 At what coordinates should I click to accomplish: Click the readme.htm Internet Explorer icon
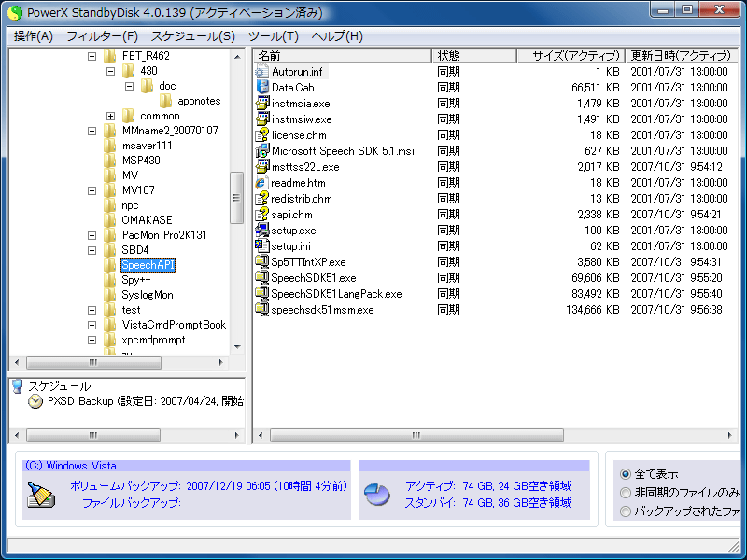pos(261,183)
